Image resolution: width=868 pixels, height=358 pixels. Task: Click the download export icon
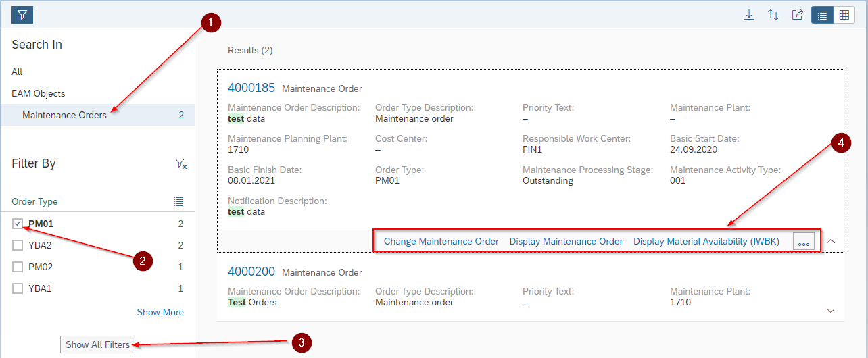click(x=749, y=15)
